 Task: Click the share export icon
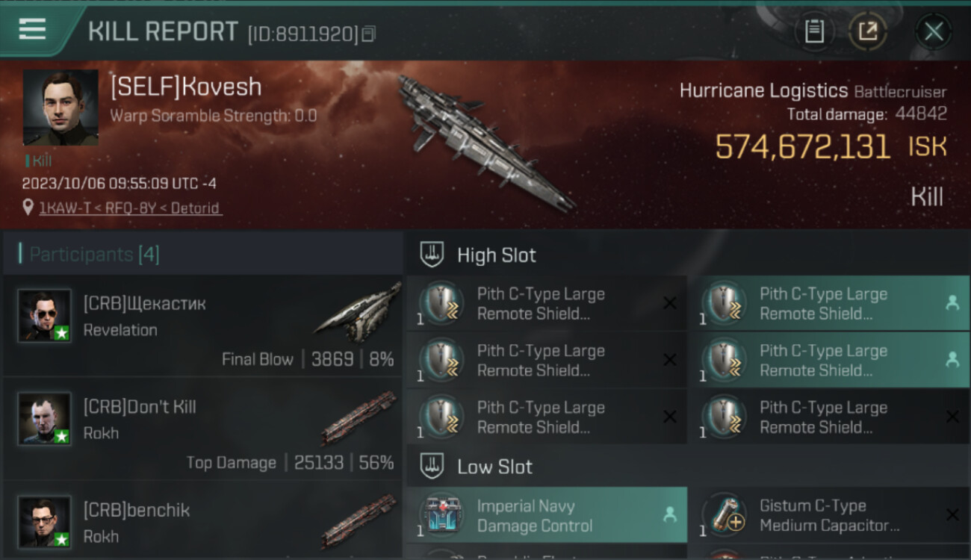point(867,31)
